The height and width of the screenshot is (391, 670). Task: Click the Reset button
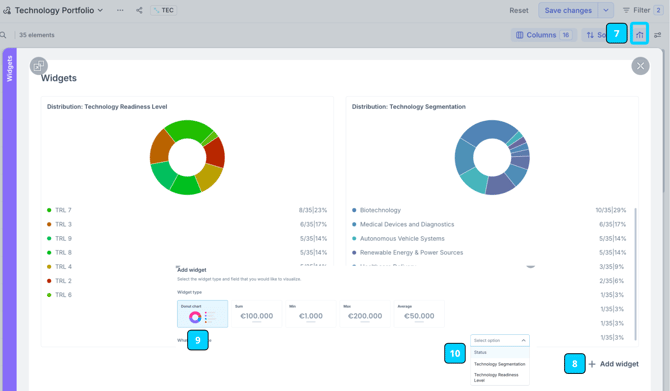point(519,10)
